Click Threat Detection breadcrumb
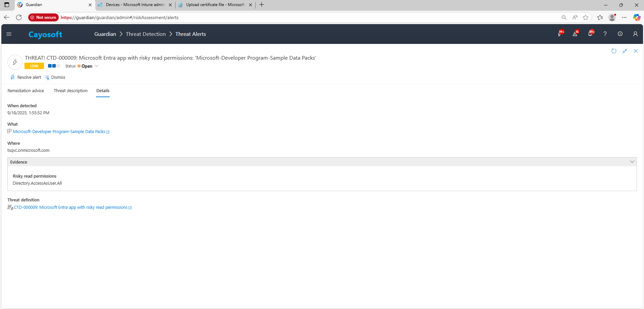Screen dimensions: 644x309 pyautogui.click(x=146, y=34)
